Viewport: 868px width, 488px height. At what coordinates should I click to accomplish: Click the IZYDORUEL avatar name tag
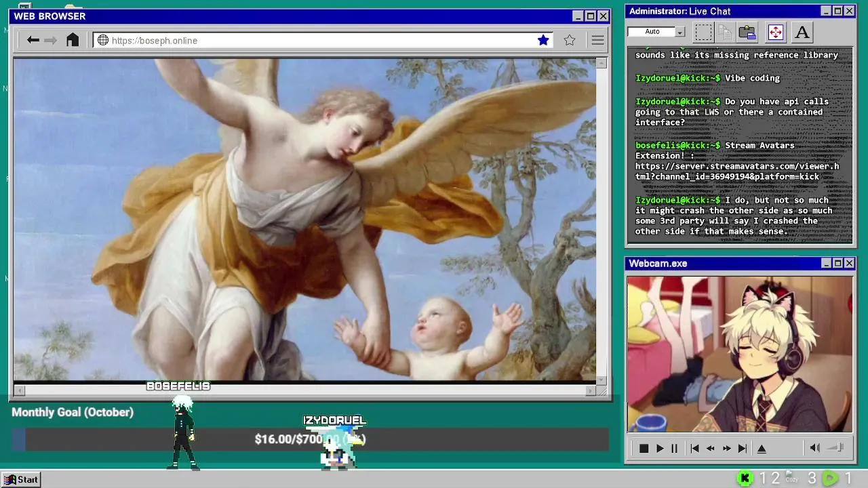[334, 420]
